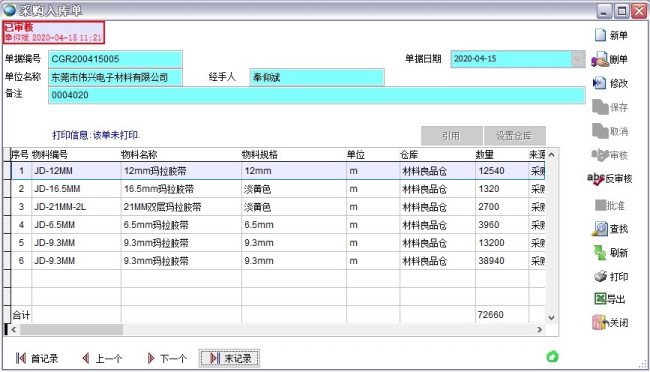The width and height of the screenshot is (650, 372).
Task: Click the 打印信息 print status text
Action: pyautogui.click(x=96, y=135)
